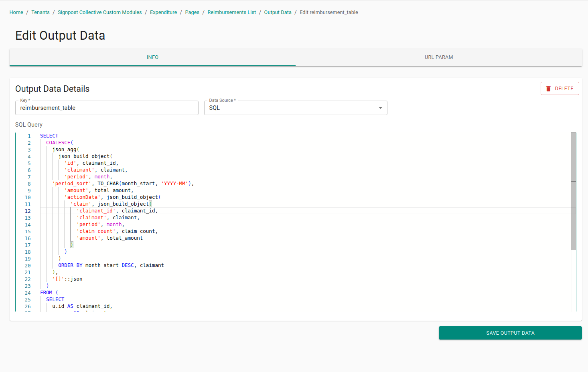The width and height of the screenshot is (588, 372).
Task: Click line number 1 in gutter
Action: coord(29,136)
